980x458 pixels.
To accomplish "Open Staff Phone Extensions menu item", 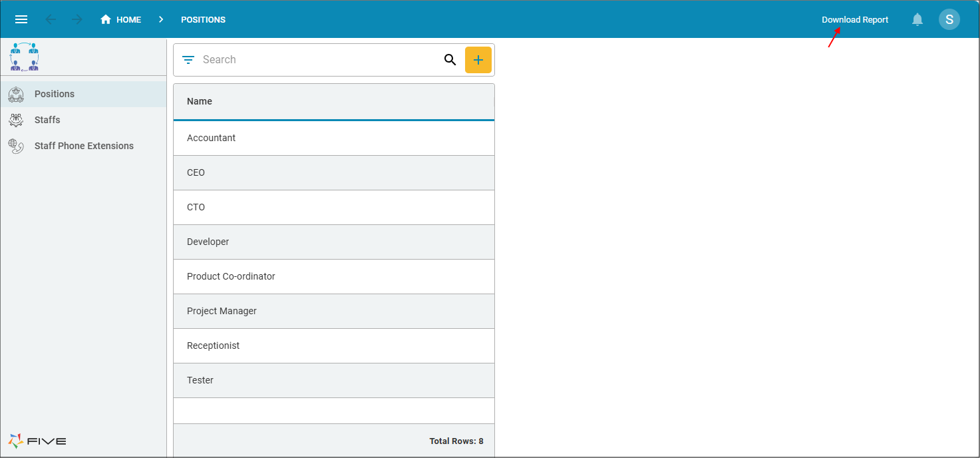I will [84, 146].
